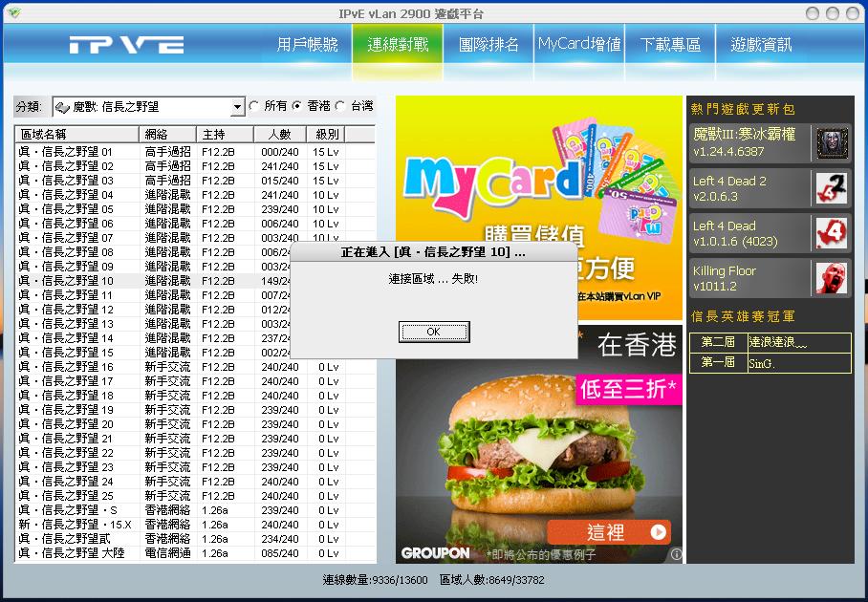Image resolution: width=868 pixels, height=602 pixels.
Task: Click the game icon in 分類 combo box
Action: pos(62,107)
